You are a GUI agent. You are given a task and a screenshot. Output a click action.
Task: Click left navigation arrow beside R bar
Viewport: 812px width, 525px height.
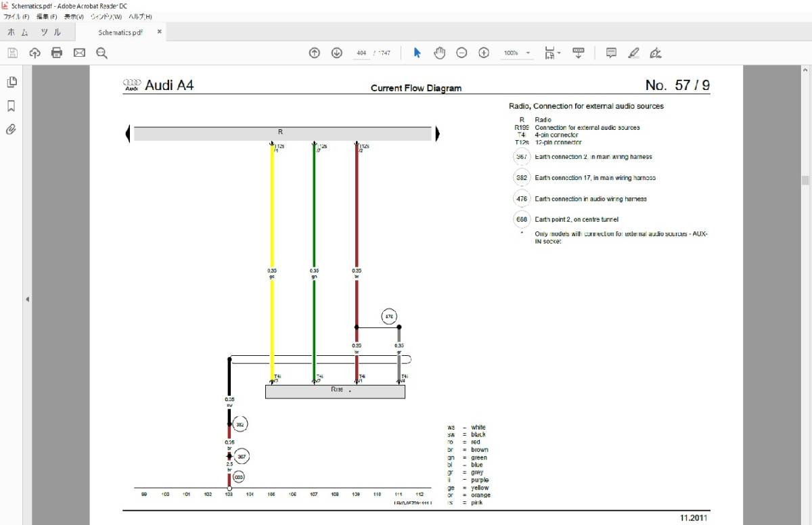tap(128, 134)
